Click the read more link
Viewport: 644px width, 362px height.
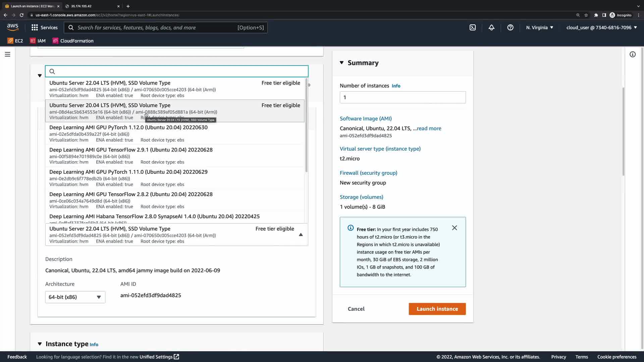tap(429, 128)
